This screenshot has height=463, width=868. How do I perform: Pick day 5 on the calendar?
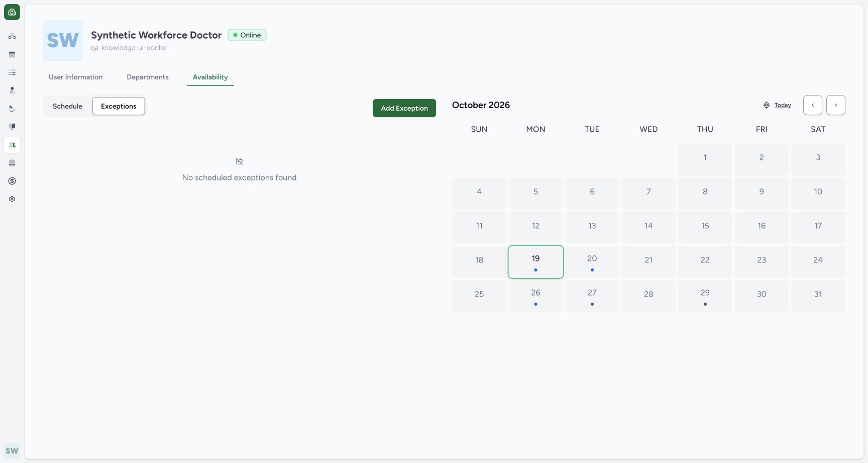click(x=536, y=194)
